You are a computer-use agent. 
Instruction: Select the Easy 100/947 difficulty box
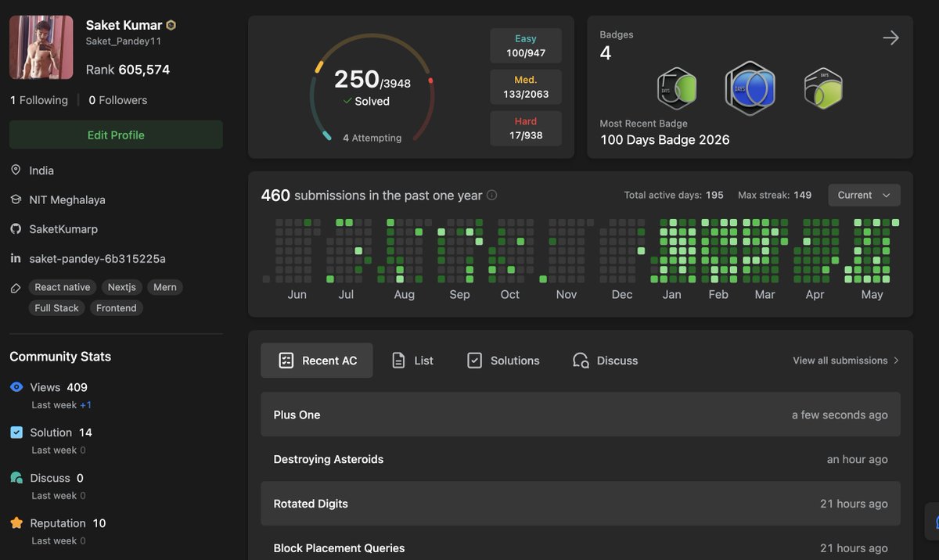click(x=526, y=45)
